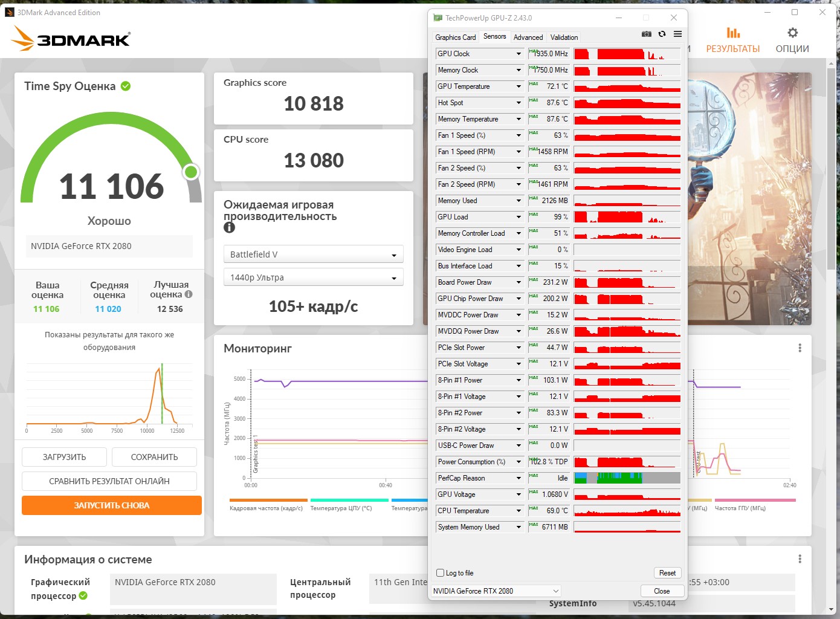Viewport: 840px width, 619px height.
Task: Open the GPU selector dropdown in GPU-Z
Action: tap(496, 591)
